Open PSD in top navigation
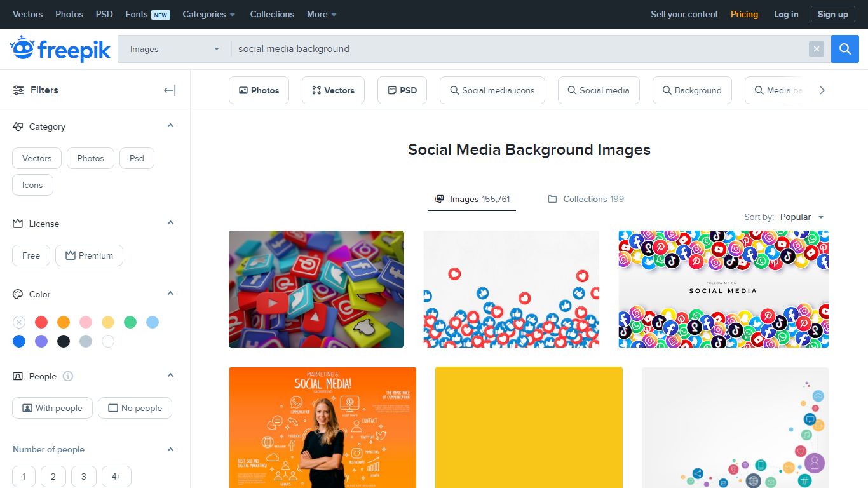The image size is (868, 488). pos(104,14)
